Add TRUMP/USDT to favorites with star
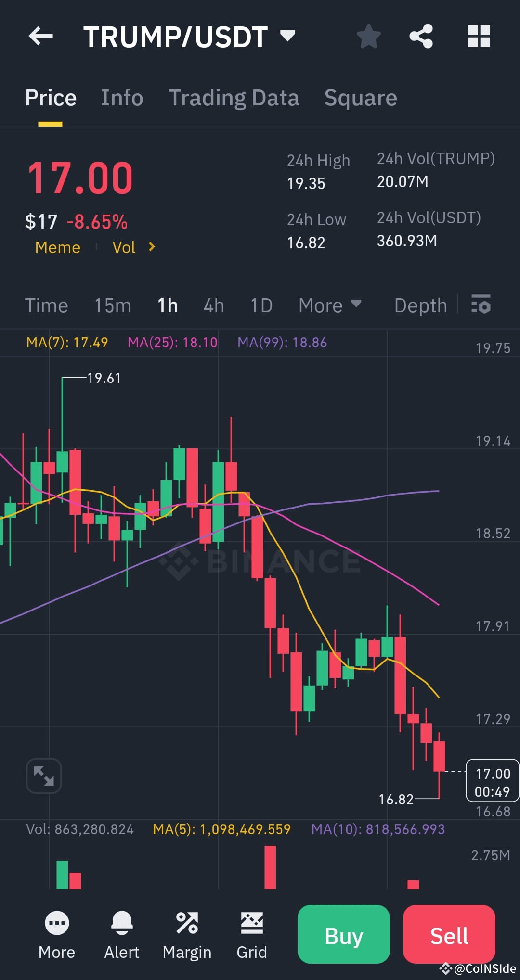The width and height of the screenshot is (520, 980). coord(369,36)
